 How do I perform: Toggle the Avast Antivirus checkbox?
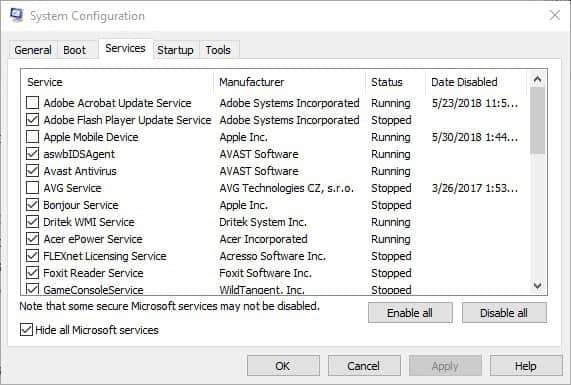coord(32,171)
